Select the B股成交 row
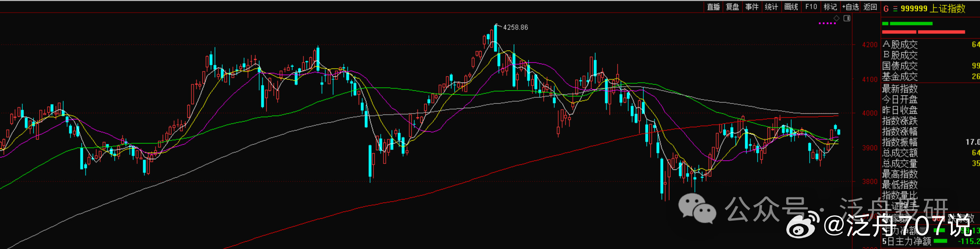 click(931, 55)
